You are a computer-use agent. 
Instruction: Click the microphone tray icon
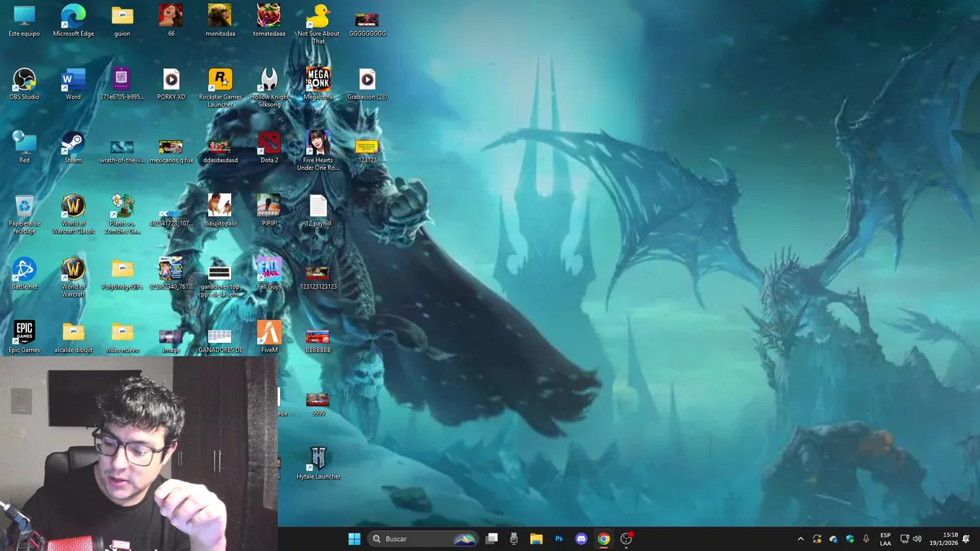(866, 539)
